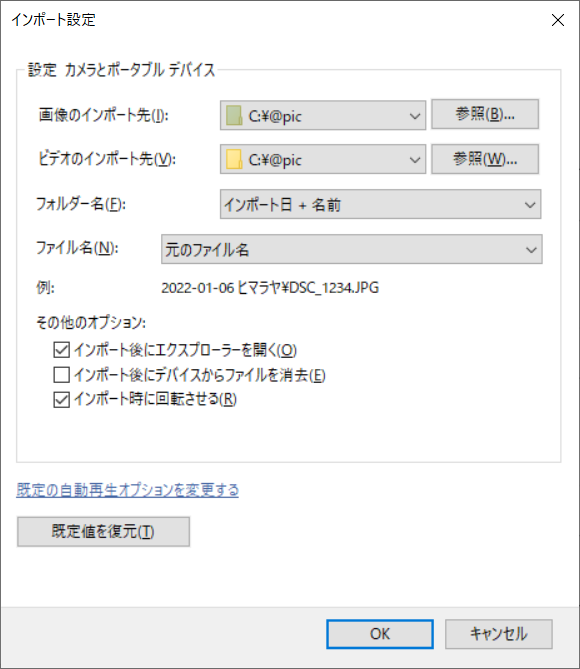
Task: Click the インポート時に回転させる label text
Action: pyautogui.click(x=155, y=399)
